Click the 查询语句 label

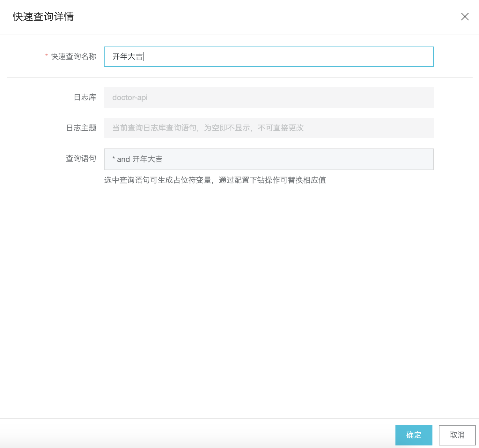81,158
